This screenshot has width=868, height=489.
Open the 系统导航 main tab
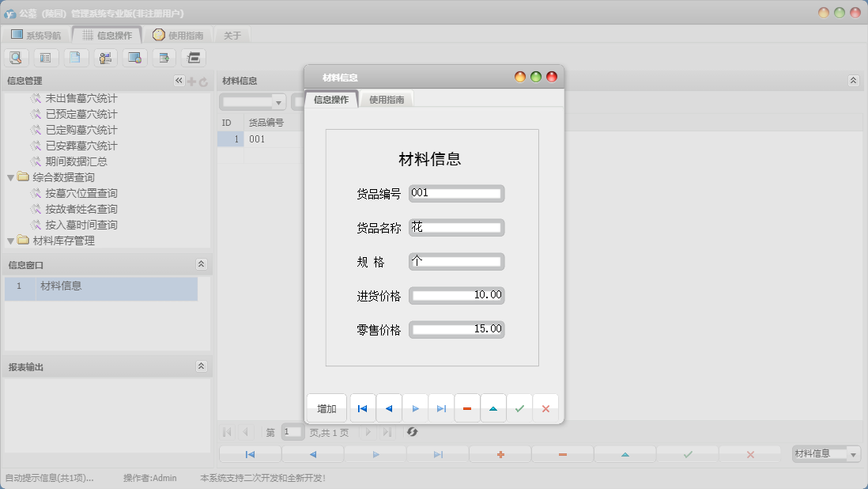[36, 35]
